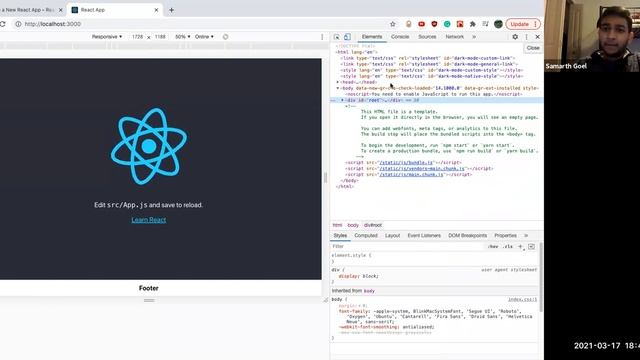Open the DevTools three-dot options menu

pyautogui.click(x=527, y=37)
